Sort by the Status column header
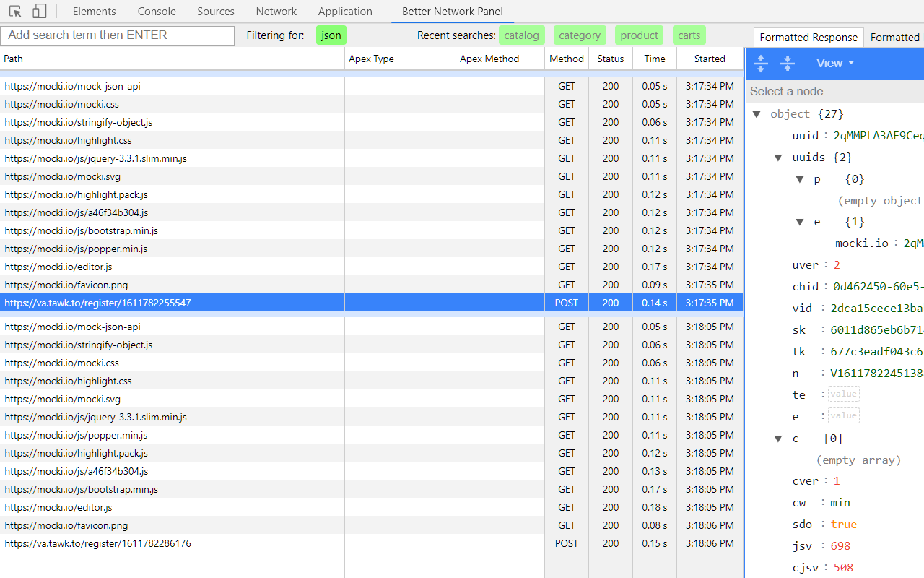The height and width of the screenshot is (578, 924). pyautogui.click(x=611, y=59)
